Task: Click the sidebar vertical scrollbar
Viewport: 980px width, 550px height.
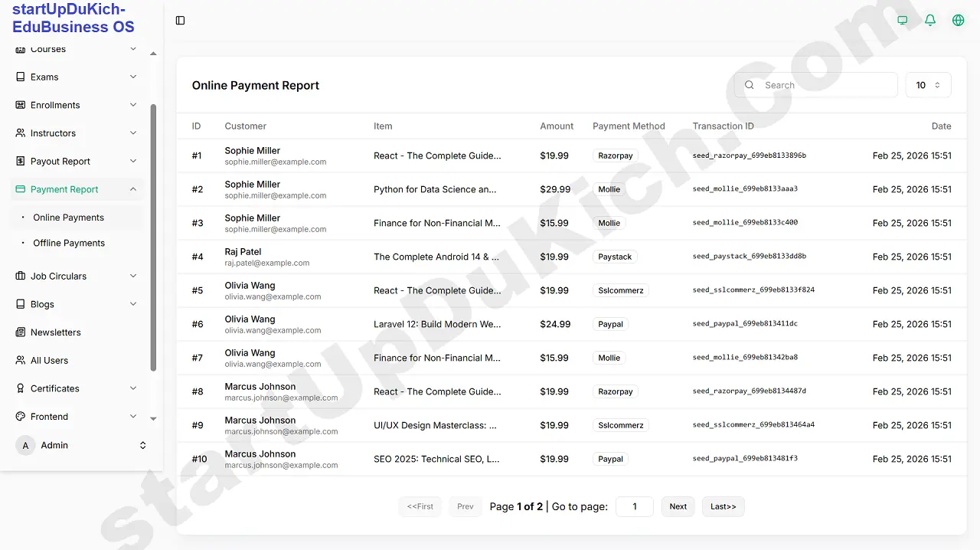Action: pos(153,237)
